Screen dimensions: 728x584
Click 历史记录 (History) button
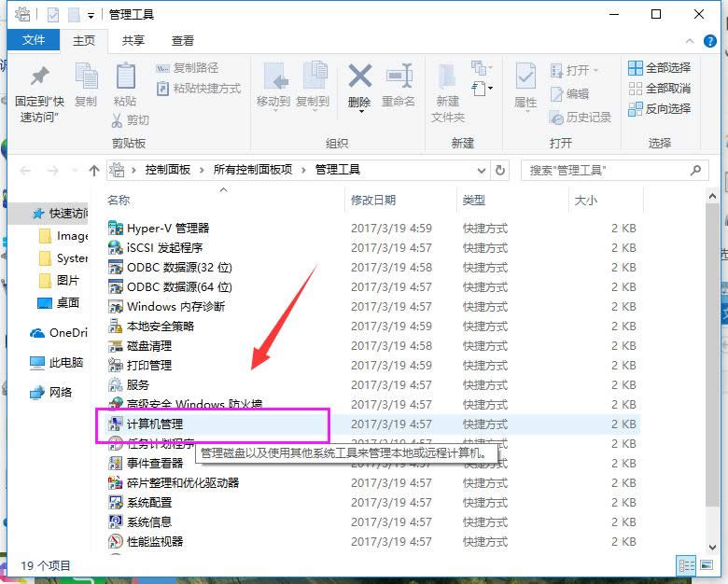(x=581, y=118)
